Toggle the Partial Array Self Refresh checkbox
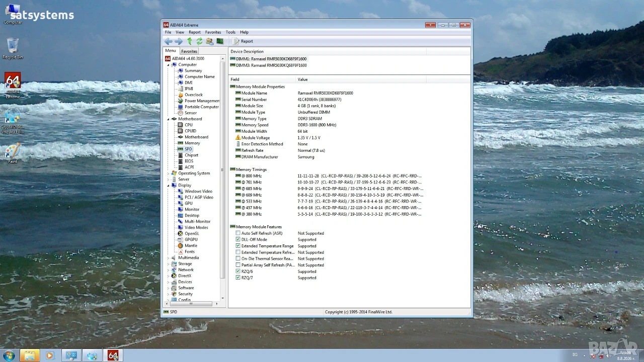The height and width of the screenshot is (362, 644). click(x=238, y=265)
